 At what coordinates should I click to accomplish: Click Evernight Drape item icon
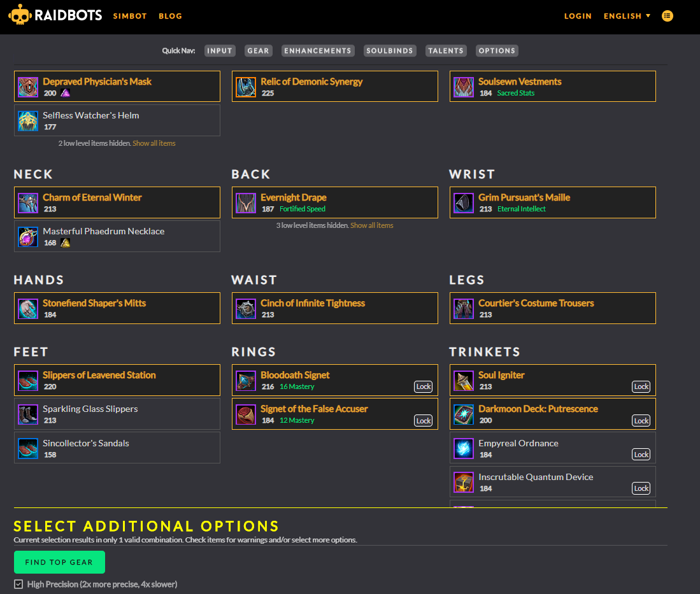245,203
